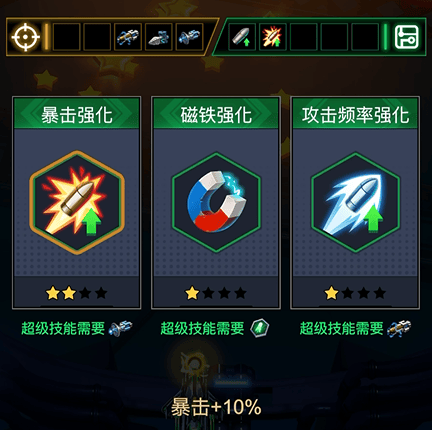
Task: Click the bullet upgrade passive icon
Action: (x=242, y=37)
